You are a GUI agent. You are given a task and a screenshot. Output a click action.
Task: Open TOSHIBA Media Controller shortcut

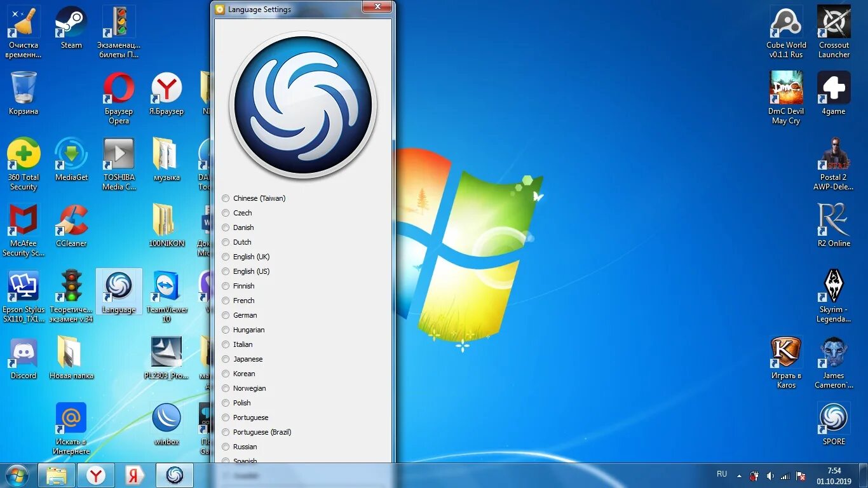(119, 164)
